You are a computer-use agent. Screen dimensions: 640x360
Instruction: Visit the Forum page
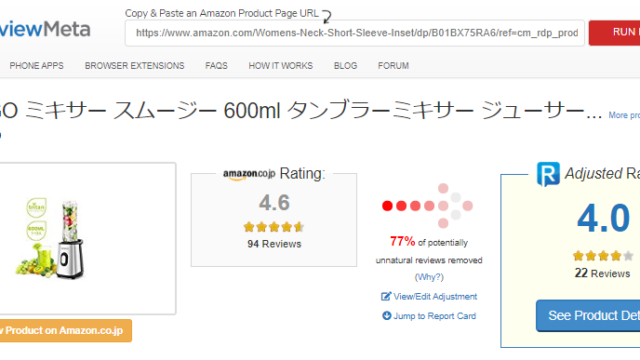pos(393,66)
